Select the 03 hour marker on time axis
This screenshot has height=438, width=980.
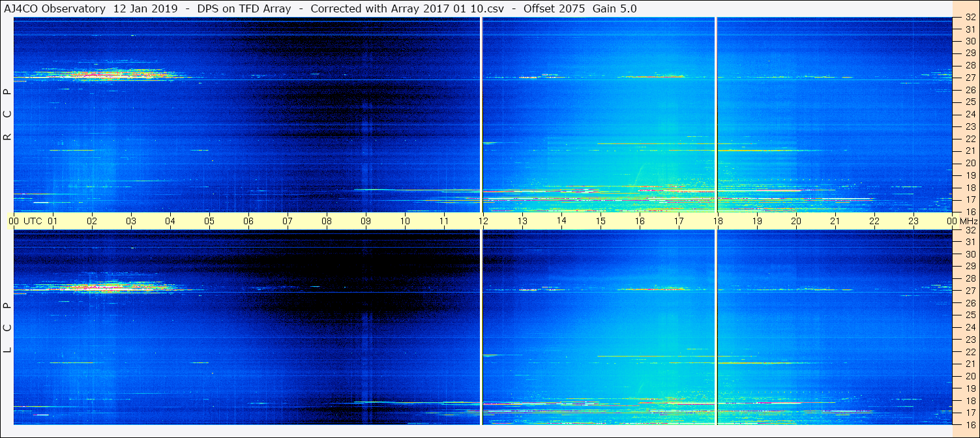131,221
